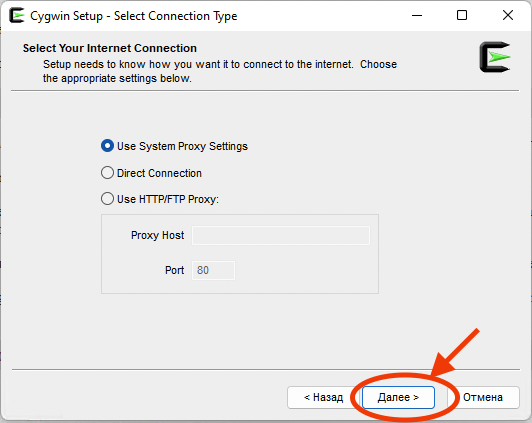Click the Select Your Internet Connection heading
Screen dimensions: 532x423
click(110, 48)
